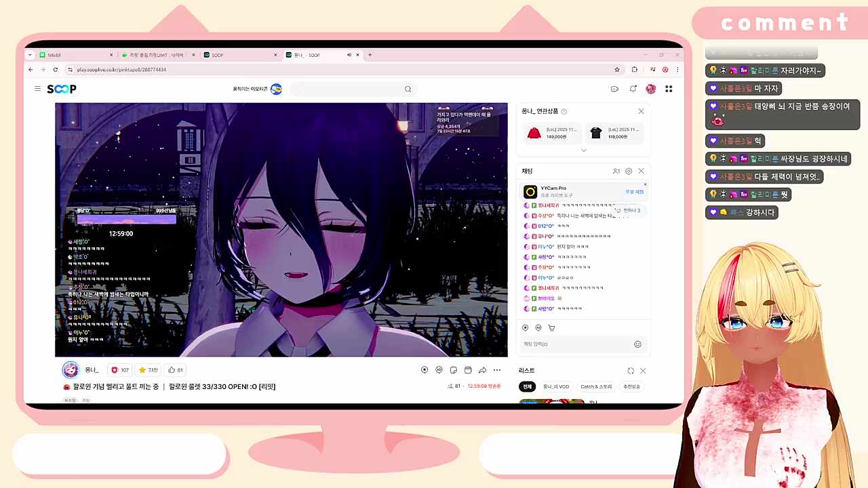The height and width of the screenshot is (488, 868).
Task: Open the browser extensions puzzle icon
Action: click(634, 69)
